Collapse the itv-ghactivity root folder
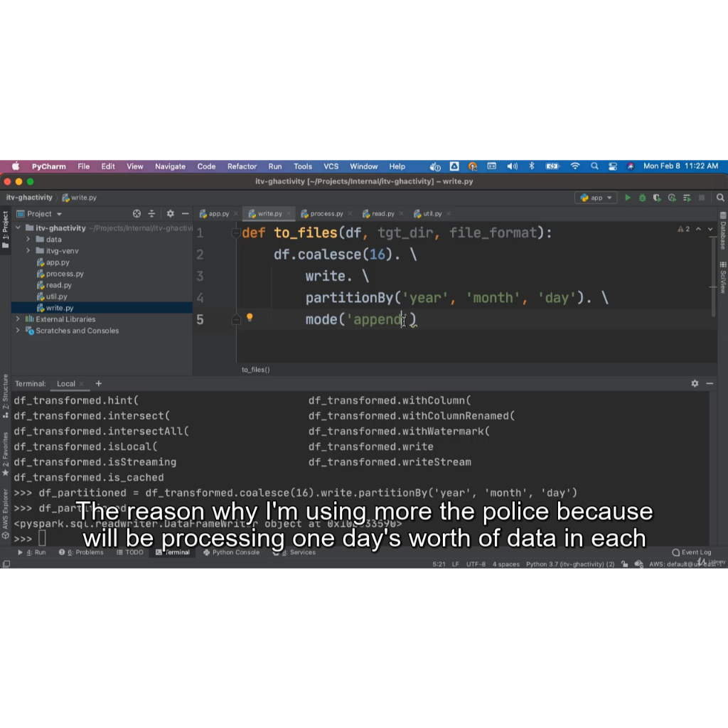The image size is (728, 728). click(18, 228)
